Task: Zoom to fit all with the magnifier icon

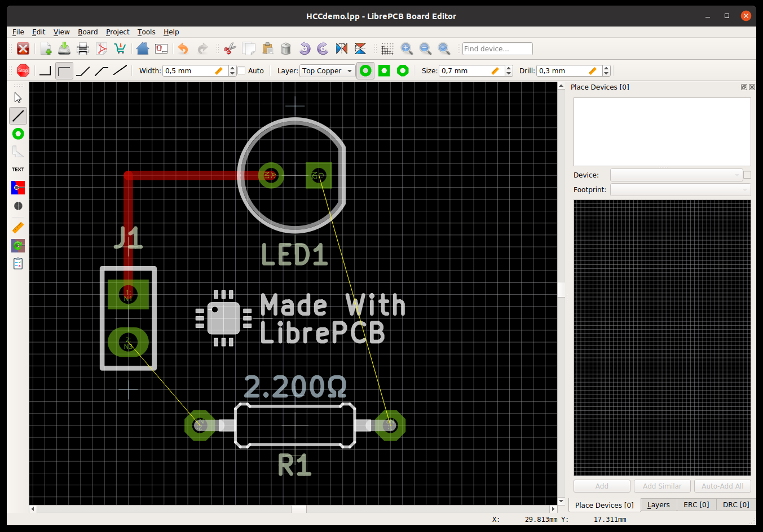Action: click(x=444, y=48)
